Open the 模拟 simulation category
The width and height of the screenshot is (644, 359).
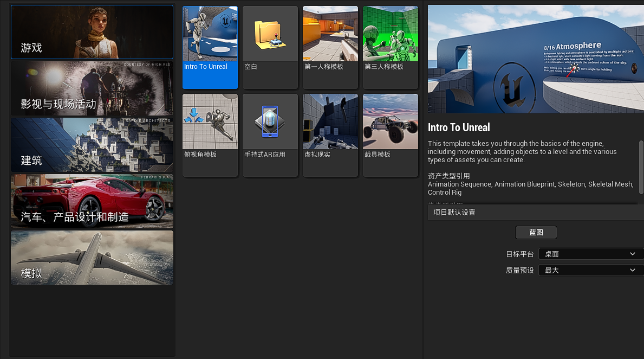[92, 258]
